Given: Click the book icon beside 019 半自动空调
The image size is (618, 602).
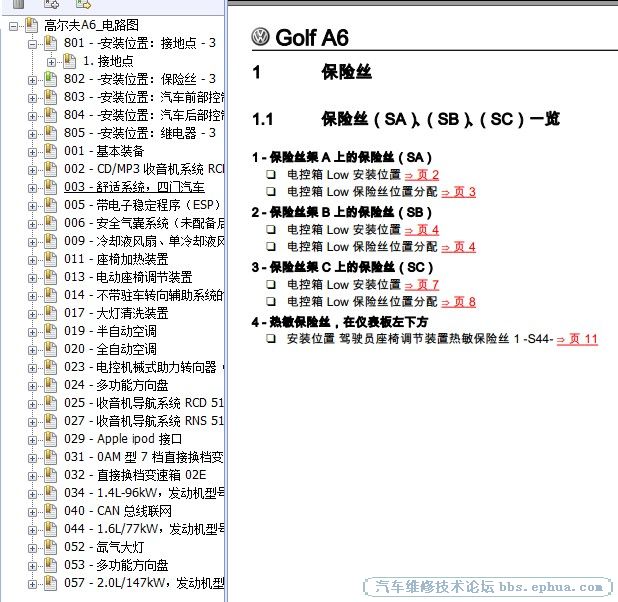Looking at the screenshot, I should pyautogui.click(x=50, y=331).
